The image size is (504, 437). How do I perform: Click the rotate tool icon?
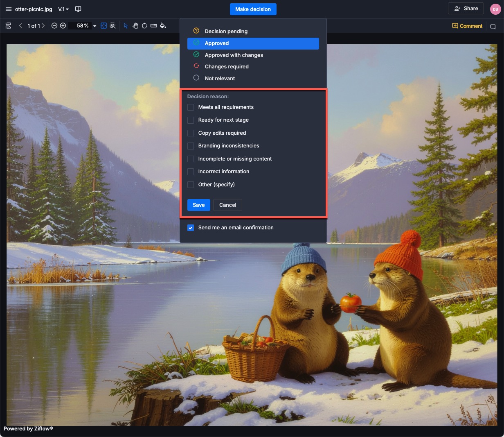(144, 26)
